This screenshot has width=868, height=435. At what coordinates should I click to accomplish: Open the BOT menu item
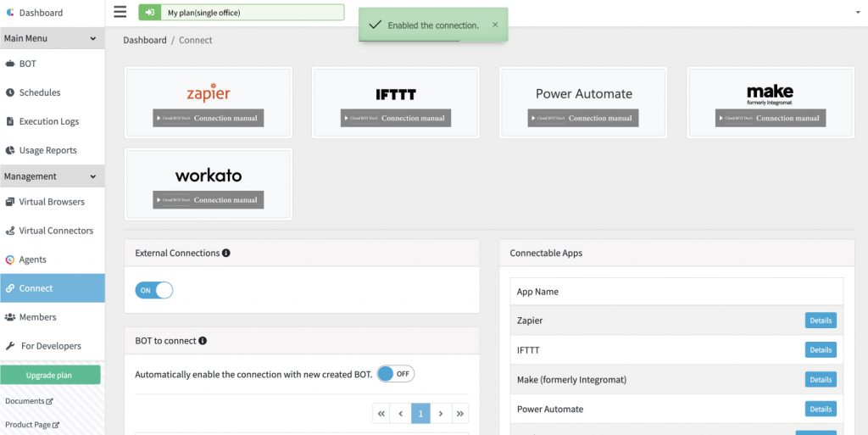52,64
